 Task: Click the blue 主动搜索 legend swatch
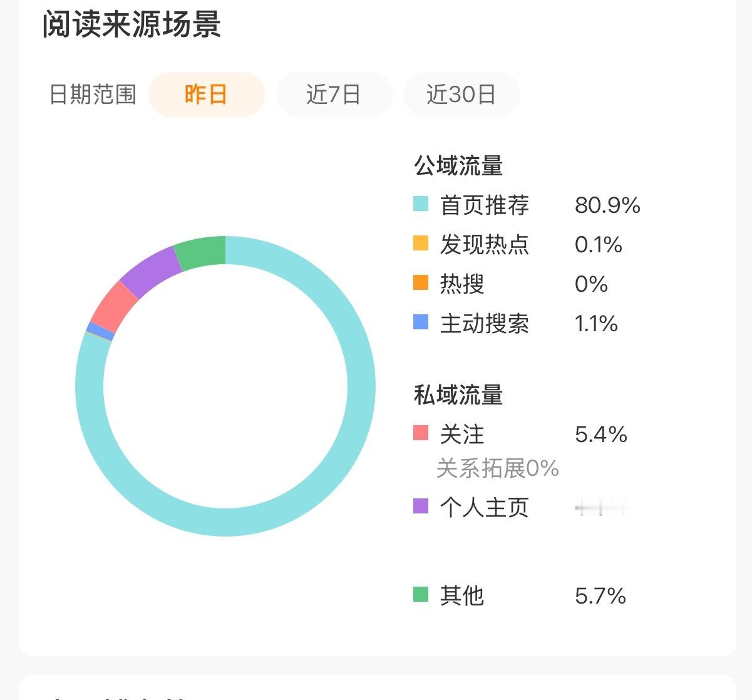tap(421, 322)
